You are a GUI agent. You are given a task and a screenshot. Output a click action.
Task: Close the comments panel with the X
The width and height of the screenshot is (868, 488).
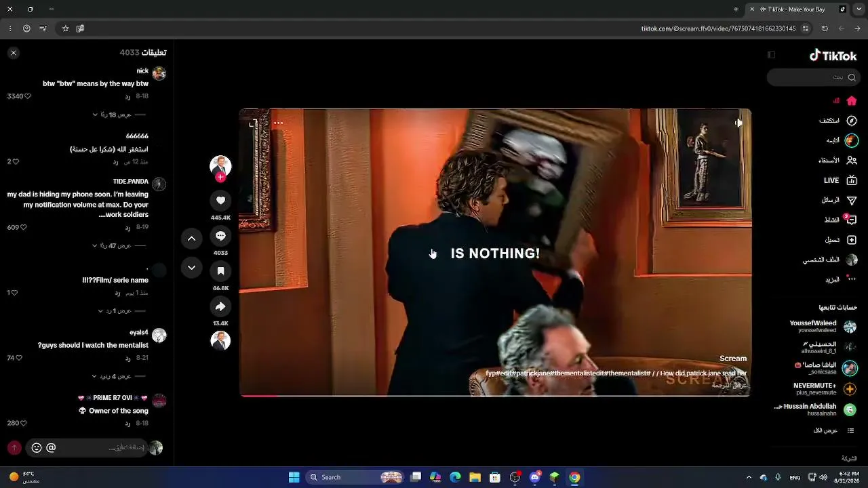pos(14,53)
